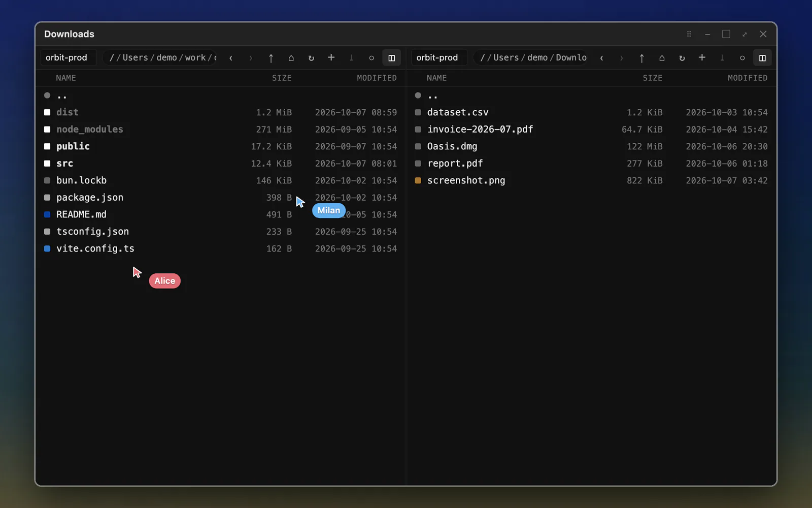Screen dimensions: 812x508
Task: Create new item in left pane
Action: [331, 58]
